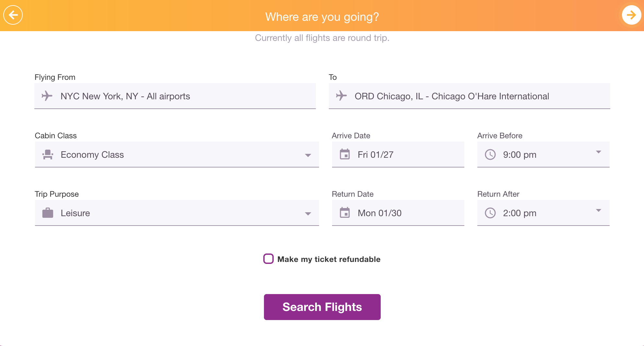The image size is (644, 346).
Task: Click the airplane icon in To field
Action: click(341, 96)
